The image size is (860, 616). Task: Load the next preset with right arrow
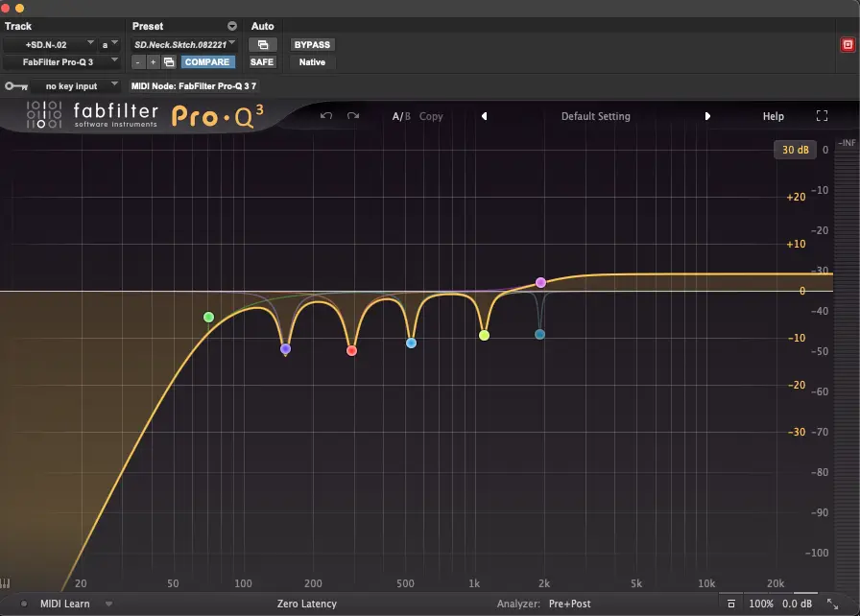(x=707, y=116)
